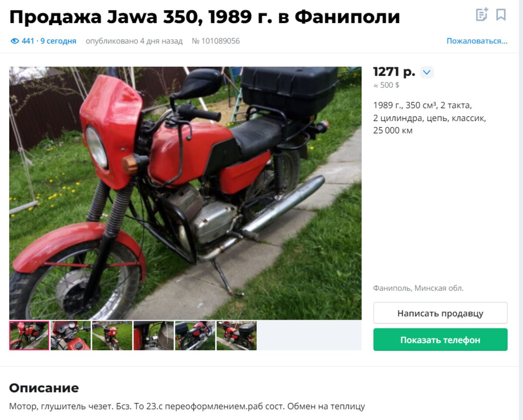523x420 pixels.
Task: Add a note with the notepad icon
Action: (482, 15)
